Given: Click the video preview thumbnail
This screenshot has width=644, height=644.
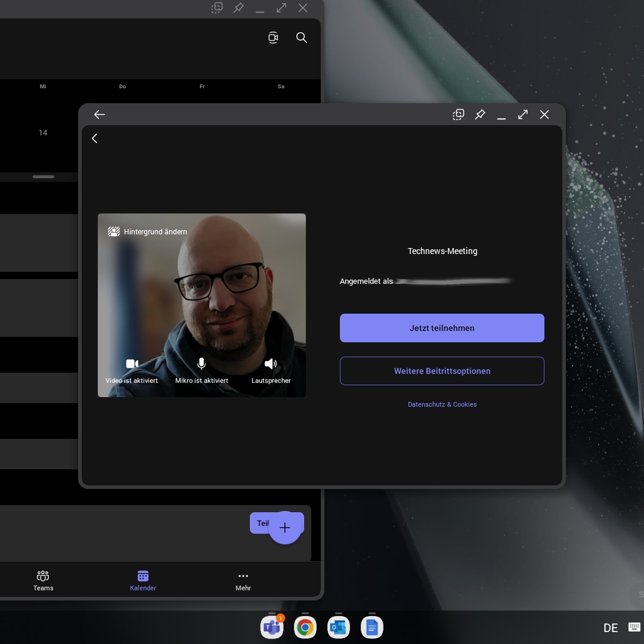Looking at the screenshot, I should (202, 298).
